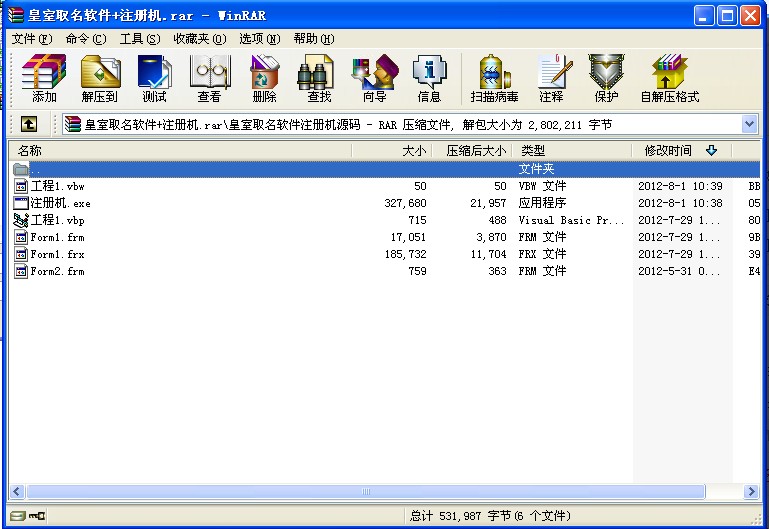Close the WinRAR window
The width and height of the screenshot is (769, 529).
click(x=750, y=16)
